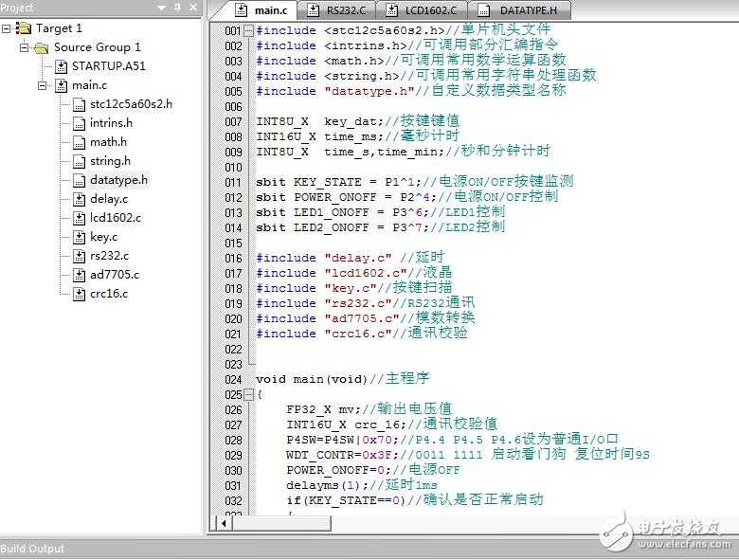Select lcd1602.c in the project tree
The width and height of the screenshot is (739, 560).
pos(115,218)
